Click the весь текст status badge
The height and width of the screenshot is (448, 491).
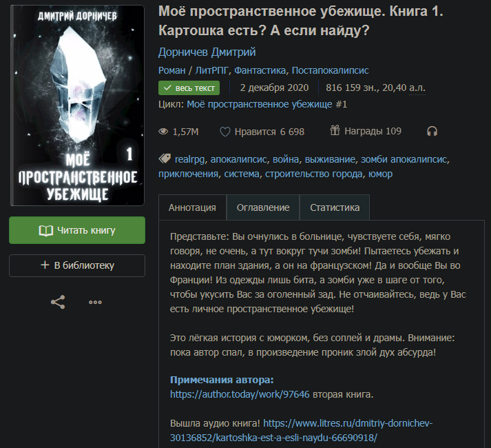click(x=189, y=88)
